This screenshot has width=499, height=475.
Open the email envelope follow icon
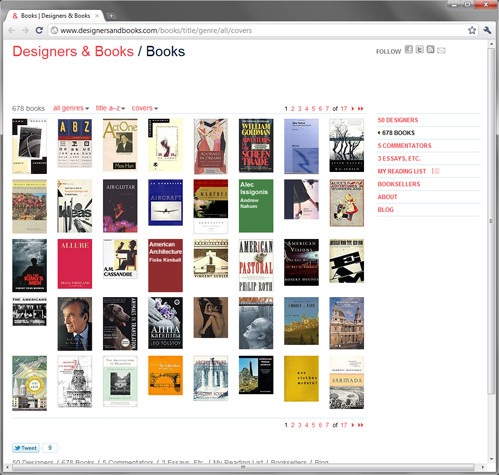click(441, 50)
